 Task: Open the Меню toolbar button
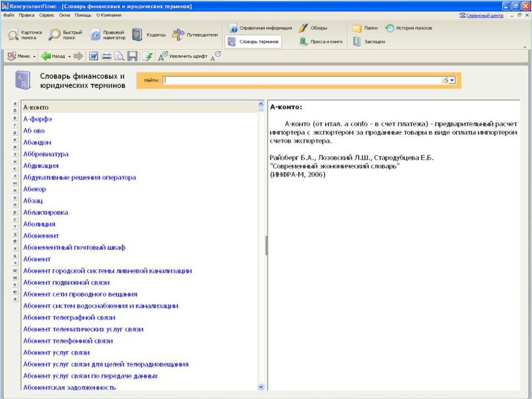click(21, 56)
